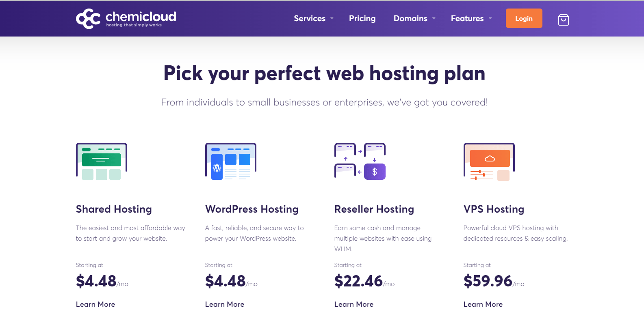This screenshot has width=644, height=325.
Task: Select the VPS Hosting cloud illustration
Action: click(489, 161)
